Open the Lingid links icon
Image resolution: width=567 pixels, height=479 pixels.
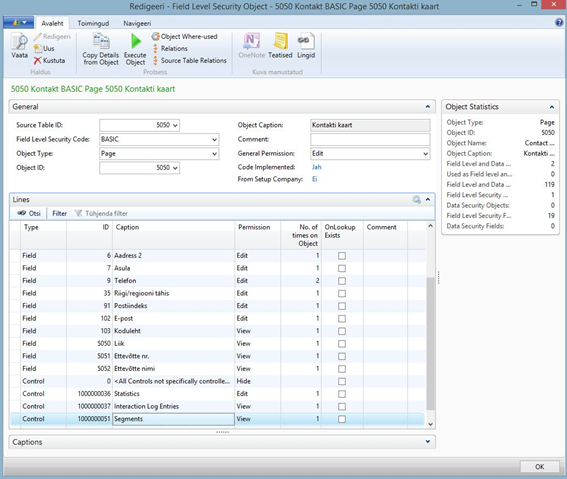pyautogui.click(x=306, y=41)
